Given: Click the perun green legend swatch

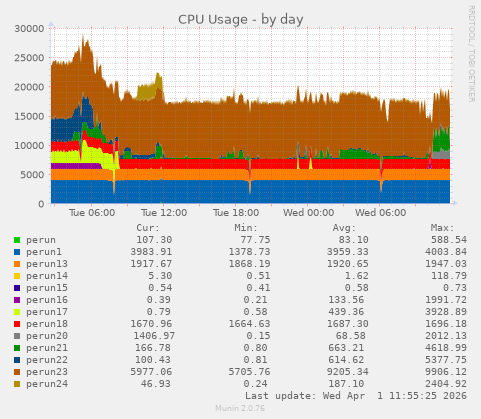Looking at the screenshot, I should coord(17,240).
